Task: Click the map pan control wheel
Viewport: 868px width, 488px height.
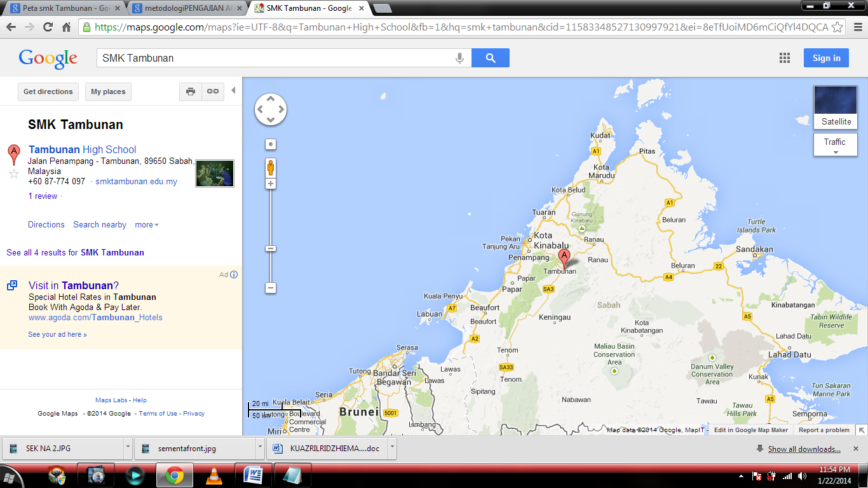Action: 271,109
